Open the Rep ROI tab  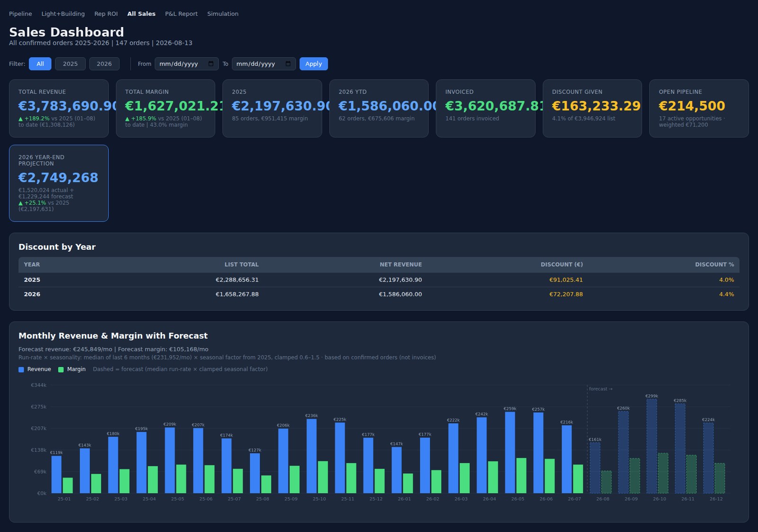(x=106, y=14)
